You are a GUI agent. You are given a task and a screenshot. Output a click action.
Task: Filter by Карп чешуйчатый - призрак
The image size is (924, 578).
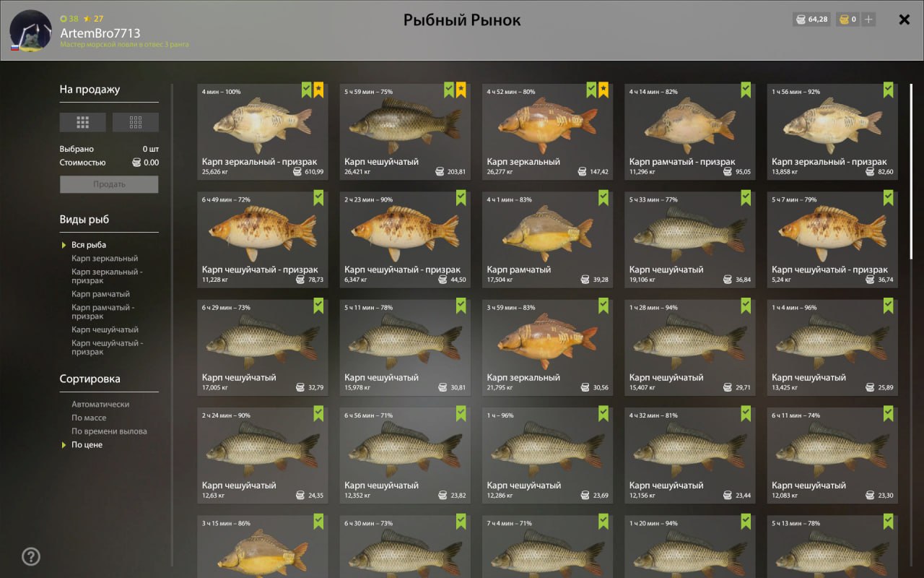click(107, 348)
